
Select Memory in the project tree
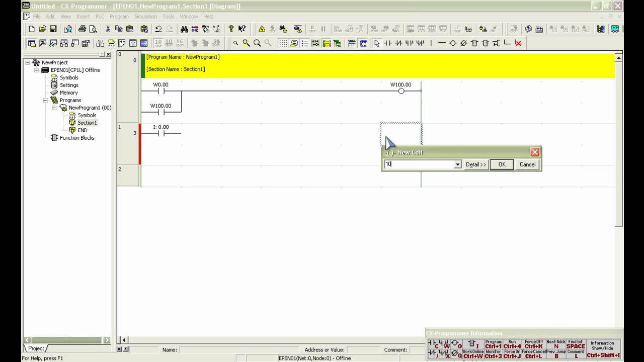coord(68,93)
